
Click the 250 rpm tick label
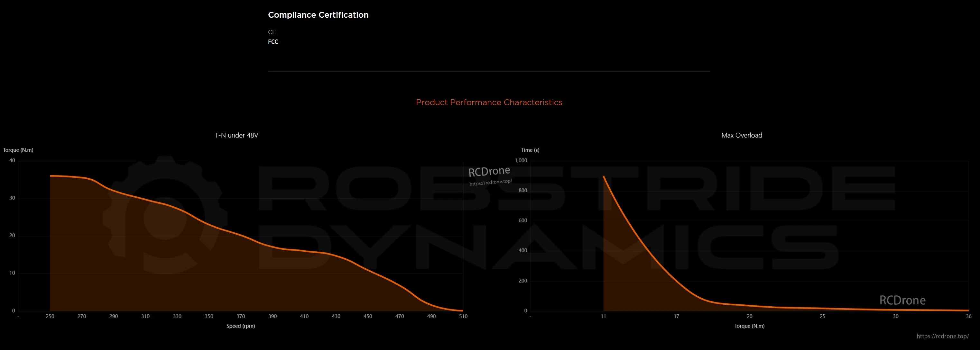[50, 316]
